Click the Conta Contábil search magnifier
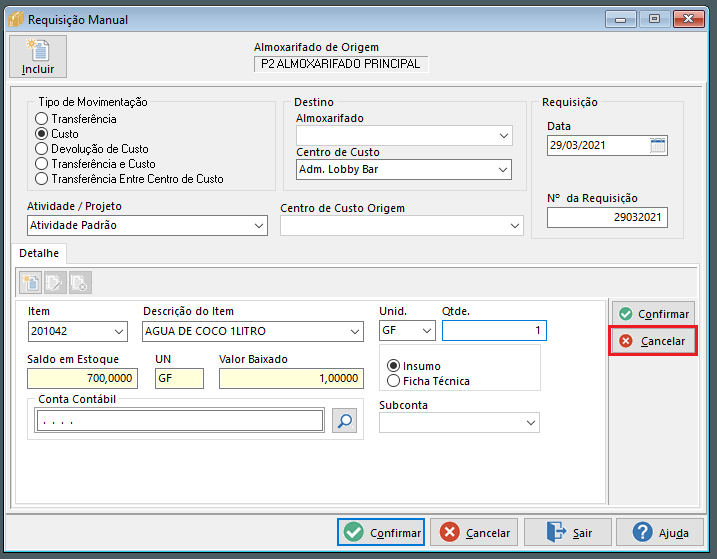The image size is (717, 559). [344, 421]
